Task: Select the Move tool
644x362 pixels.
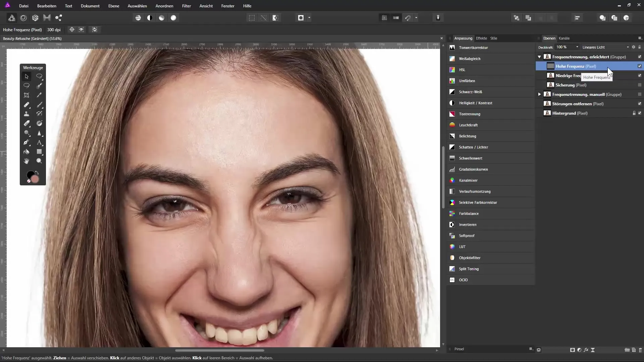Action: pos(26,76)
